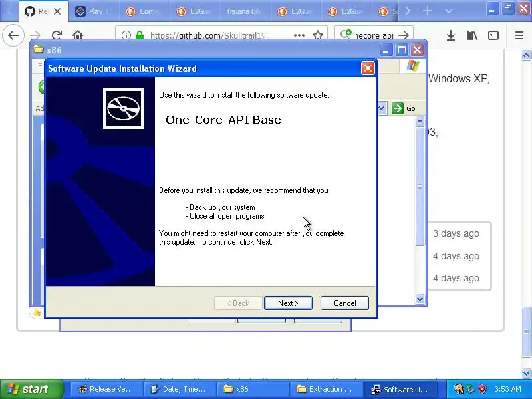
Task: Bookmark this page with the star
Action: [x=318, y=35]
